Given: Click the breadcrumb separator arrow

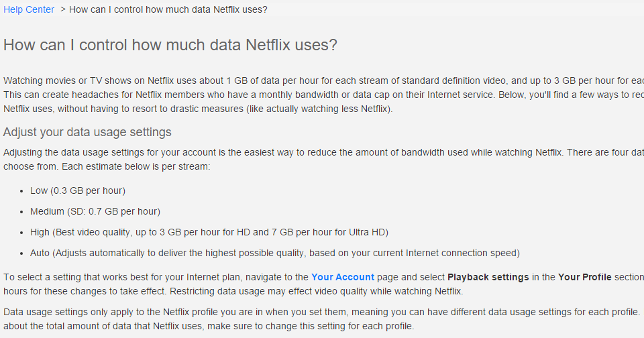Looking at the screenshot, I should (x=62, y=9).
